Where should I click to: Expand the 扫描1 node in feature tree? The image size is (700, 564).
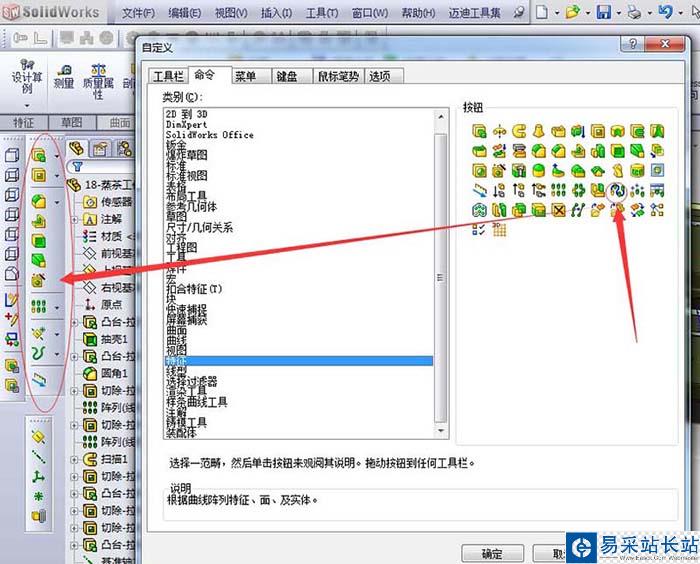point(75,460)
